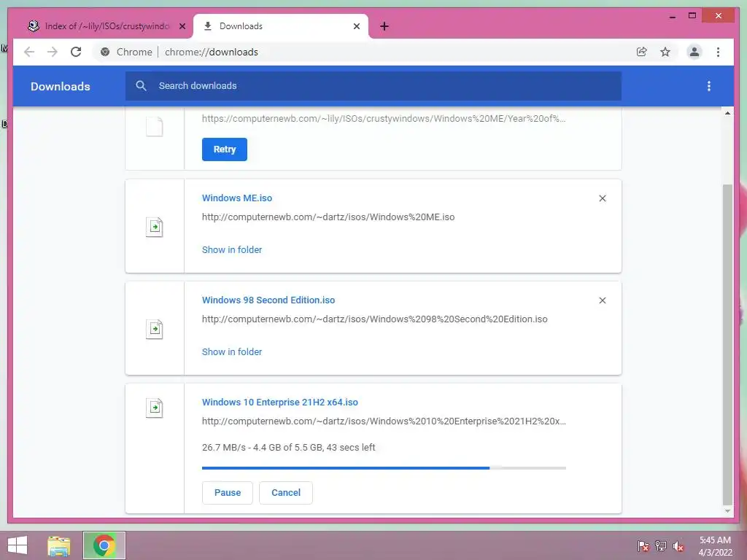Click the Downloads page heading

pyautogui.click(x=60, y=86)
